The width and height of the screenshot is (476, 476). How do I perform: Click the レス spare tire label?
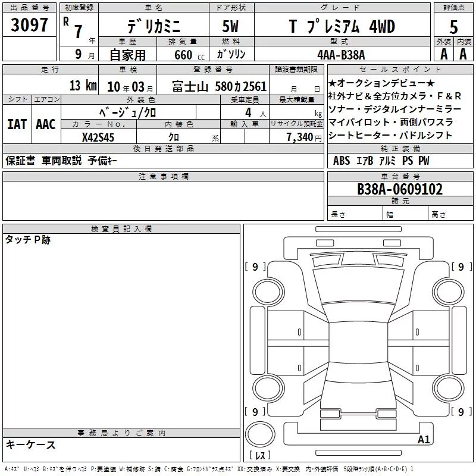[260, 455]
